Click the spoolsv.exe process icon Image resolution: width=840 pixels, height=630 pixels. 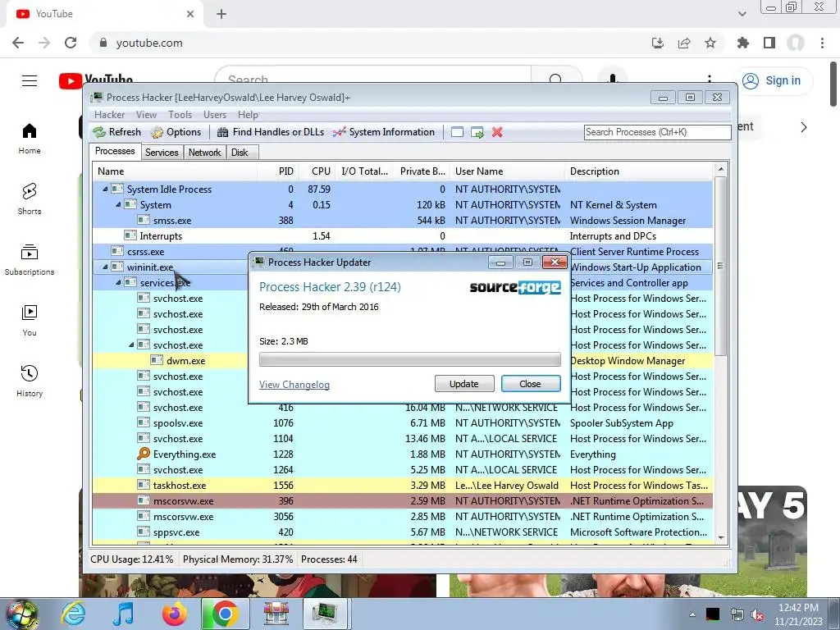(x=144, y=423)
